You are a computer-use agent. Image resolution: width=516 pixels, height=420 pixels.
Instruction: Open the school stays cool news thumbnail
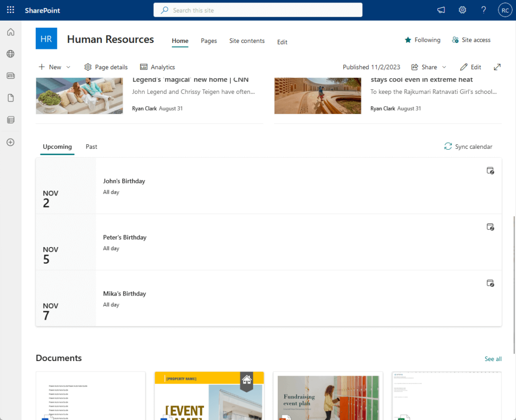(317, 96)
